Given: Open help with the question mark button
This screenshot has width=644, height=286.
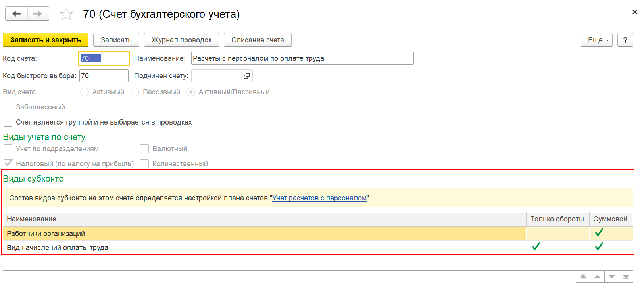Looking at the screenshot, I should tap(625, 40).
